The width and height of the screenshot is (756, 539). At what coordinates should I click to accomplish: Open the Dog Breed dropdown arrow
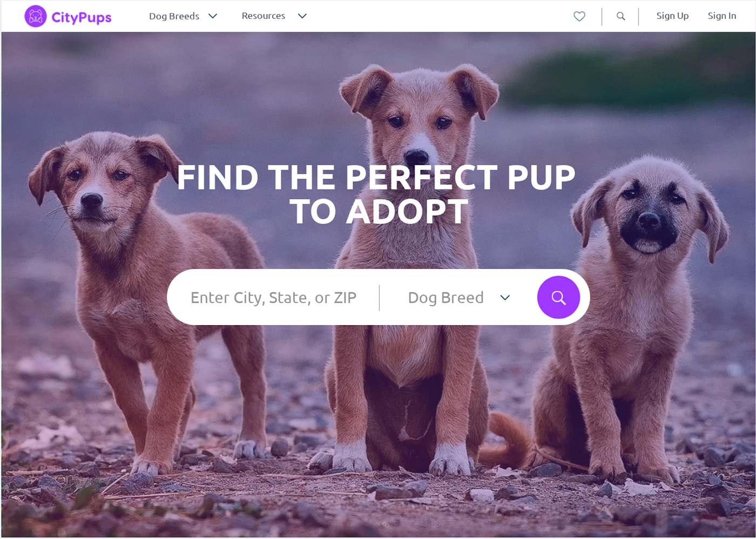[x=505, y=298]
